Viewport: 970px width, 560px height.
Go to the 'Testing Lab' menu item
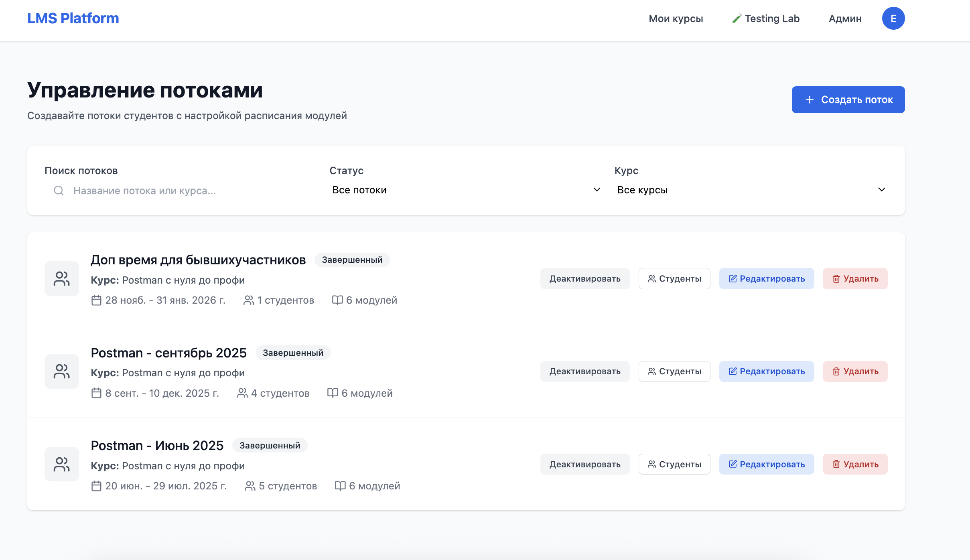pos(765,18)
